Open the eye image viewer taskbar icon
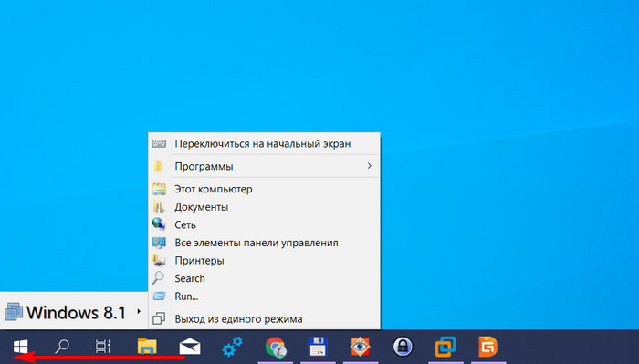 361,347
